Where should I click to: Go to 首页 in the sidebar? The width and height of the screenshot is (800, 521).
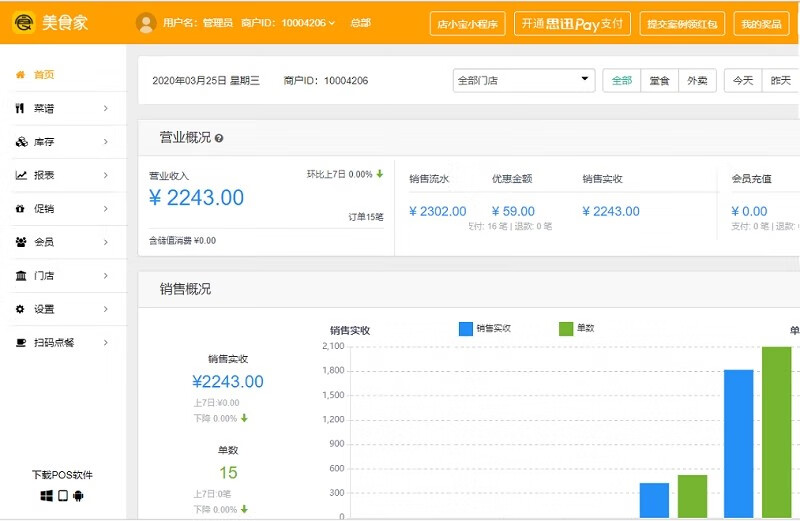[44, 75]
